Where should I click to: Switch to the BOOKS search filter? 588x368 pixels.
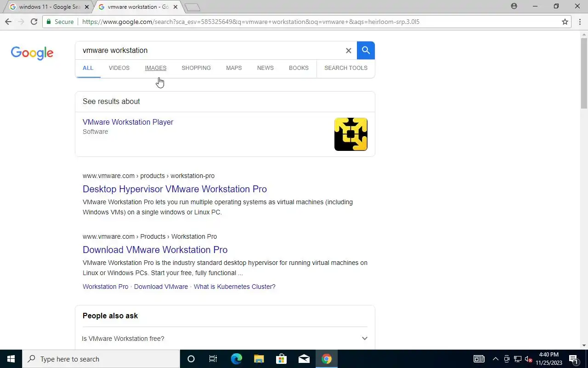(299, 68)
